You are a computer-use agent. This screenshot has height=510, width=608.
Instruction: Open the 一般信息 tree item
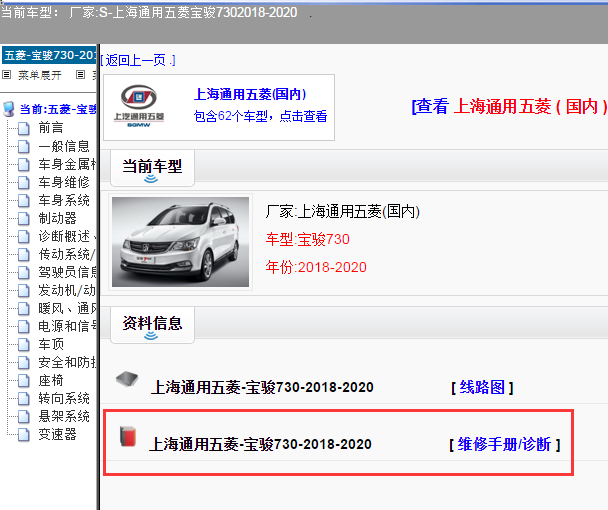click(x=64, y=146)
